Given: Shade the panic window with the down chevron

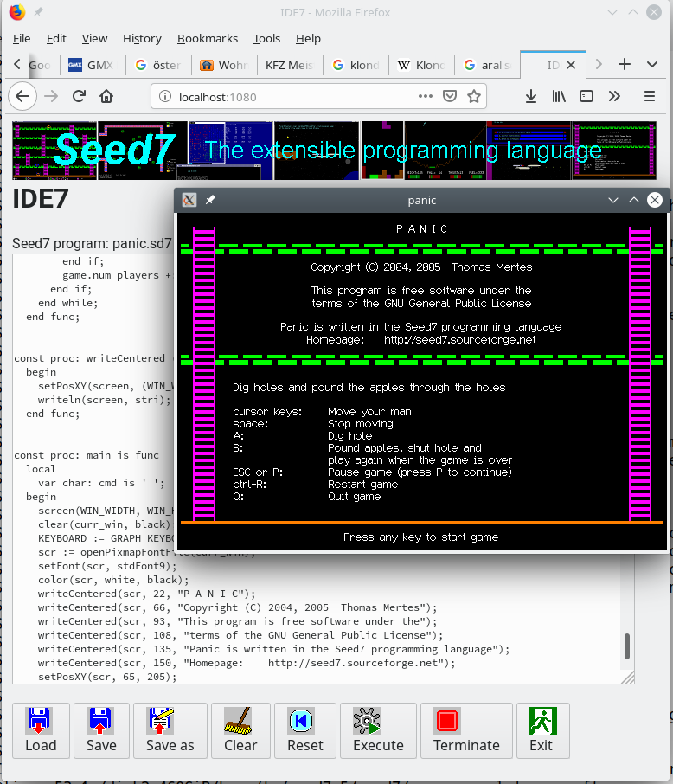Looking at the screenshot, I should click(613, 200).
